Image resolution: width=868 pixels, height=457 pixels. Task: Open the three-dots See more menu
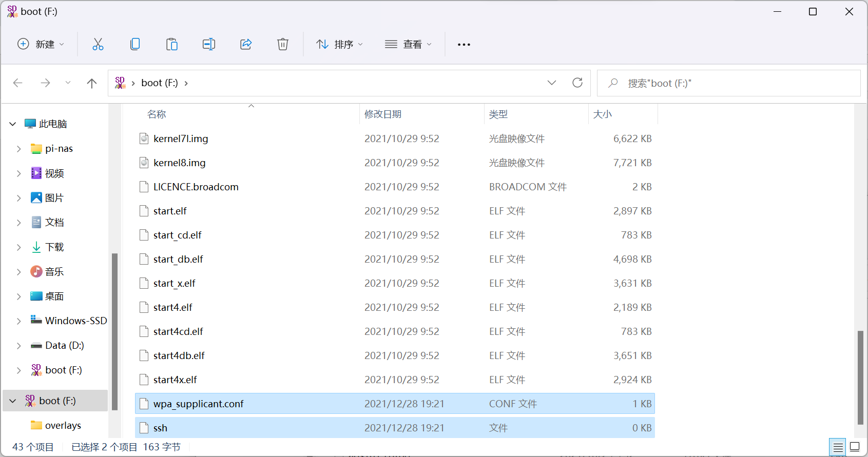(464, 45)
